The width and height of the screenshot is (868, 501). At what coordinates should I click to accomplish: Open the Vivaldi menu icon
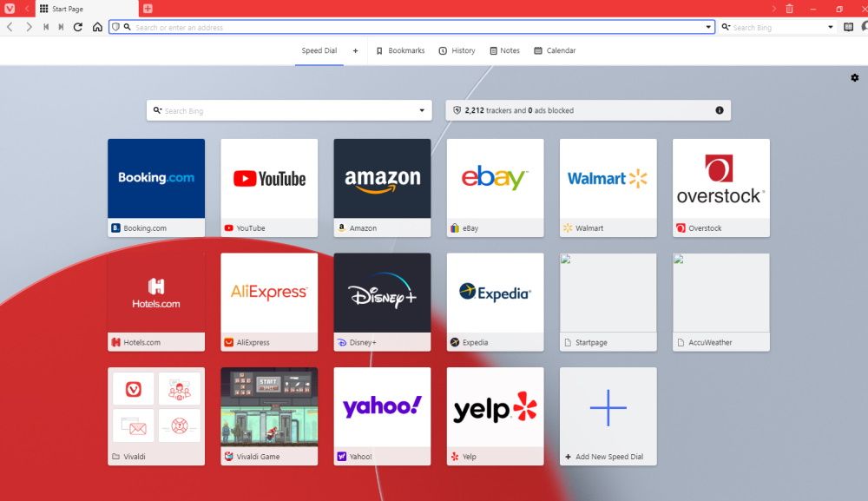(x=10, y=9)
